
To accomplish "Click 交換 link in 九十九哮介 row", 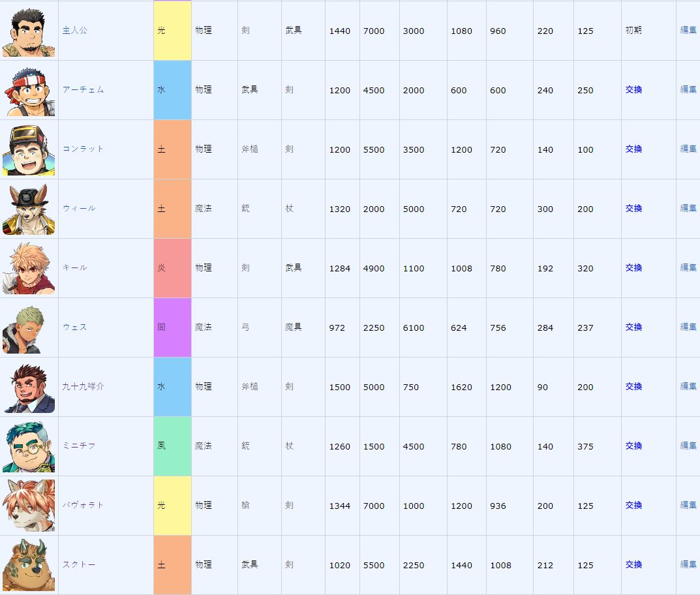I will (x=633, y=386).
